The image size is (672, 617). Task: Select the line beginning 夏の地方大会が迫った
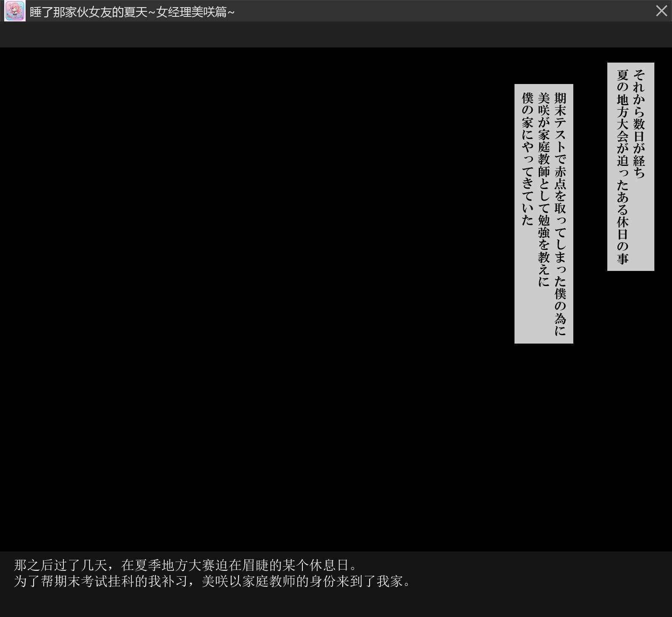622,167
